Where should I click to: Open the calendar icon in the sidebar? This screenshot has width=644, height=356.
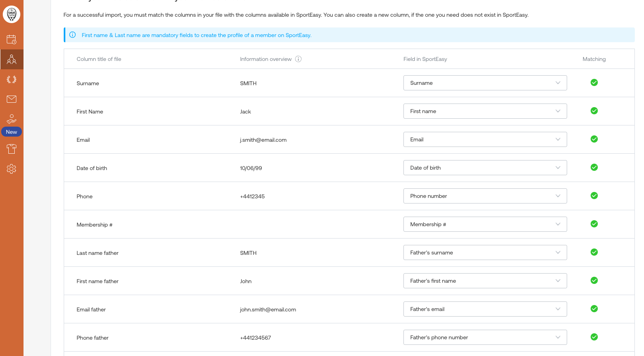[x=12, y=39]
